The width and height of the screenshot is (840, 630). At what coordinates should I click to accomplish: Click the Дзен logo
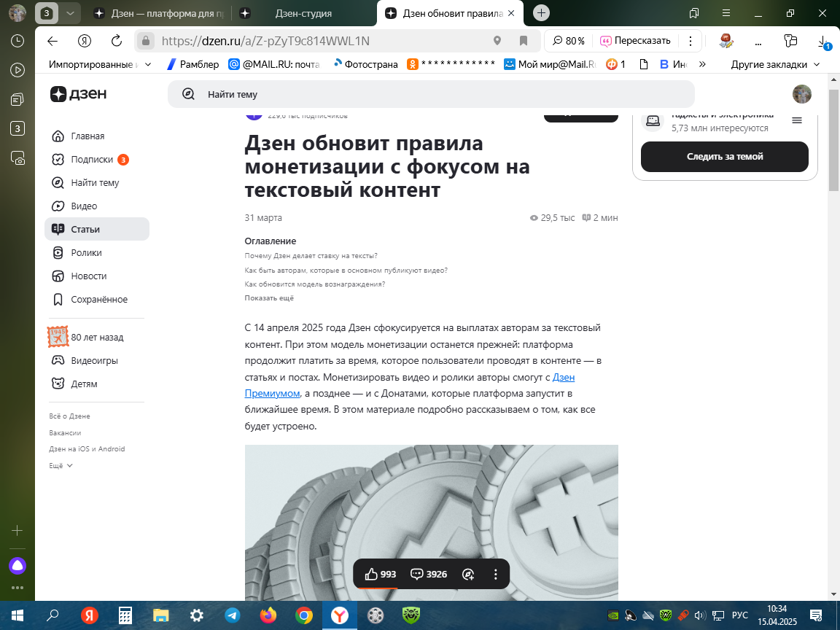point(78,94)
